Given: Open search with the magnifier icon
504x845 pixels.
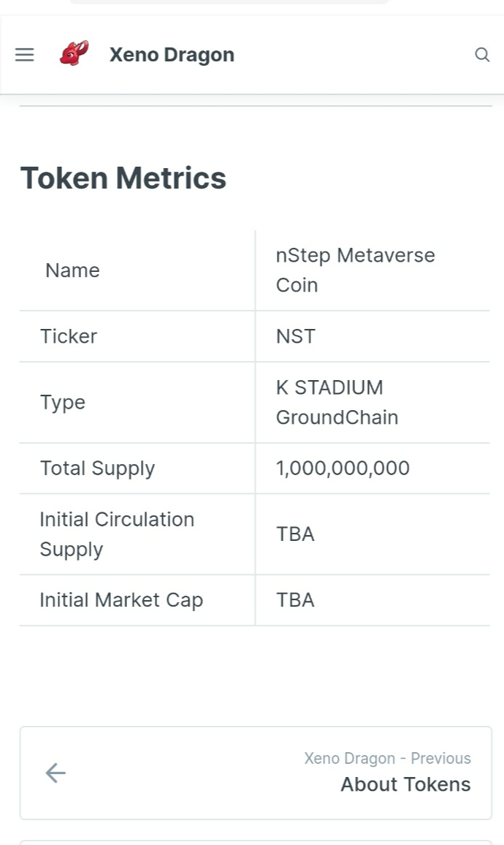Looking at the screenshot, I should (x=482, y=54).
